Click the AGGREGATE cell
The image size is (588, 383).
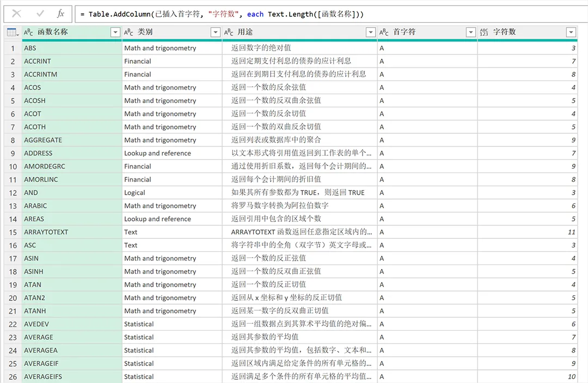[x=72, y=140]
